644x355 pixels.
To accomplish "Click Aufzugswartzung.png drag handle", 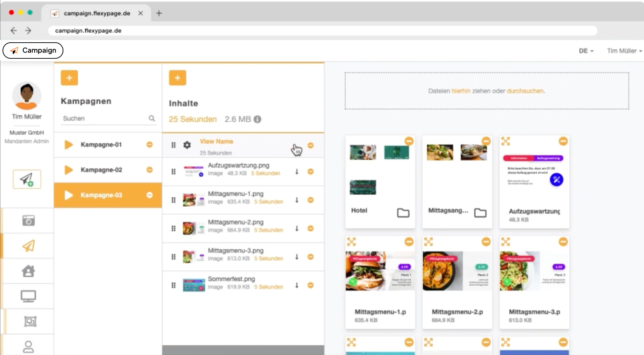I will pos(173,172).
